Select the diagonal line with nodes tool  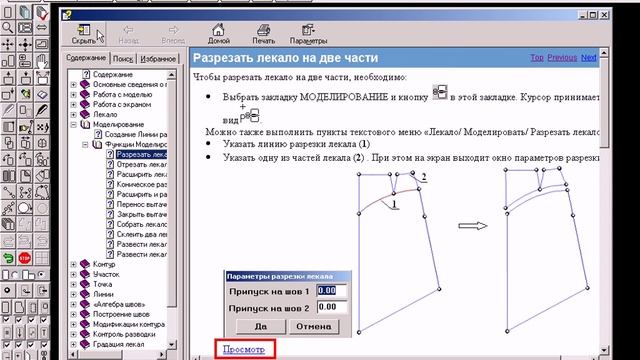8,192
